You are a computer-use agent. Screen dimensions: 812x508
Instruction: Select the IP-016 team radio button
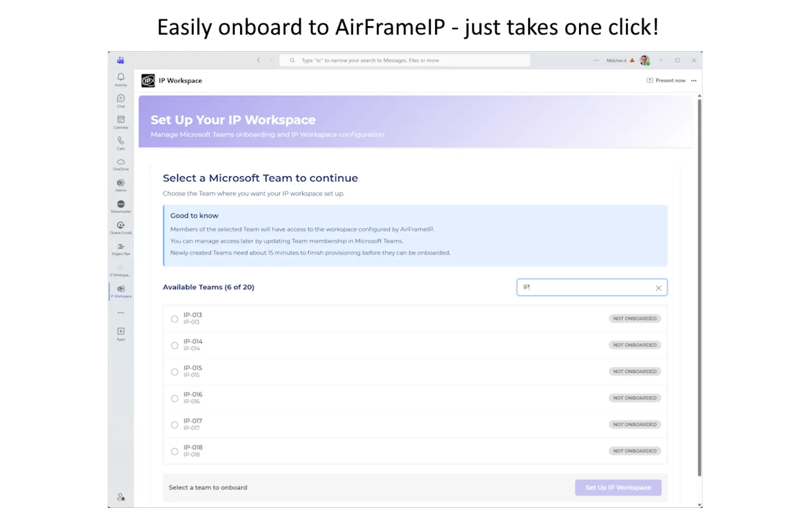[175, 398]
